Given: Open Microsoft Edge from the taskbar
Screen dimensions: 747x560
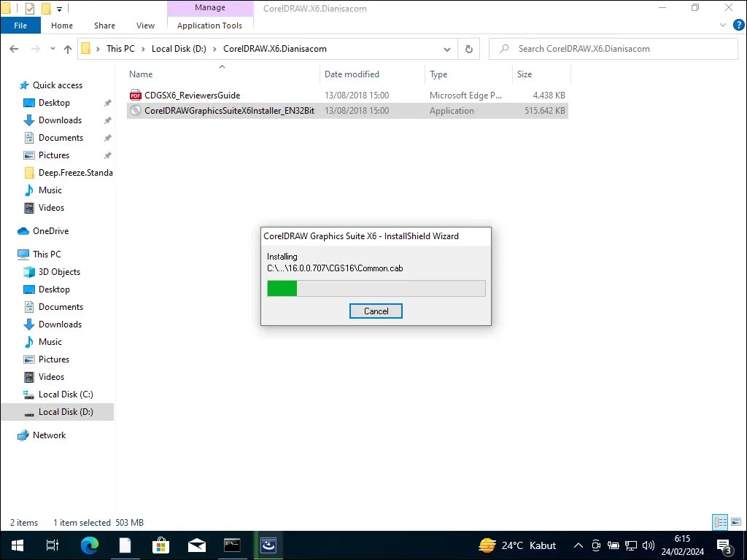Looking at the screenshot, I should (x=89, y=545).
